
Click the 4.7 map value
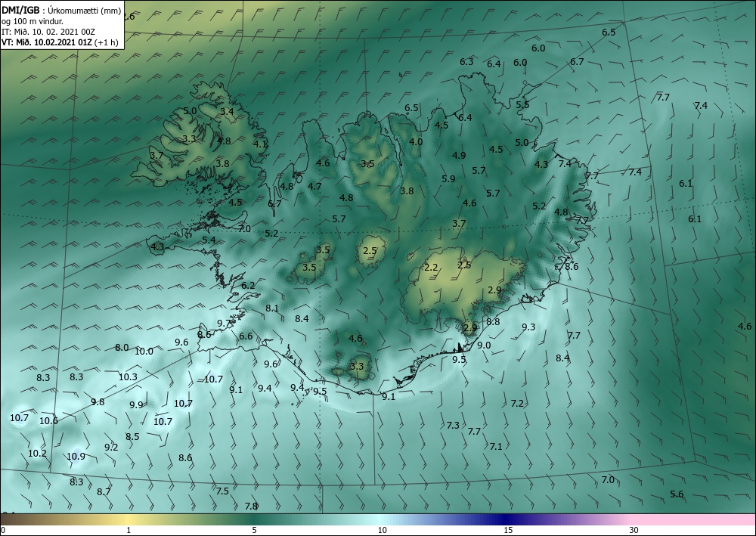pyautogui.click(x=314, y=186)
